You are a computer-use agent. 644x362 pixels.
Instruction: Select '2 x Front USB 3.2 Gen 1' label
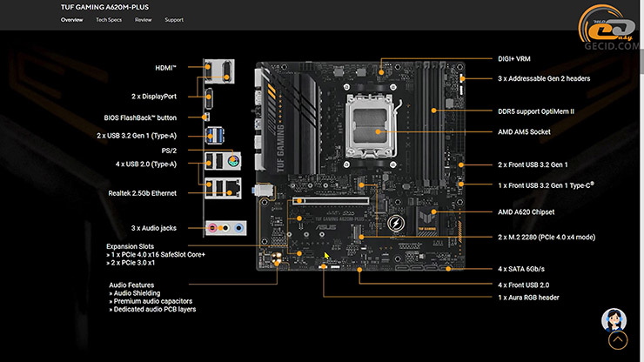[x=533, y=164]
